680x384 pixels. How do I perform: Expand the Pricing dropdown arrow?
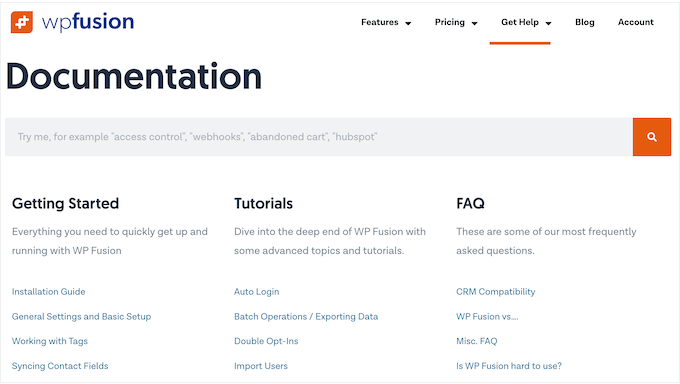pos(474,23)
